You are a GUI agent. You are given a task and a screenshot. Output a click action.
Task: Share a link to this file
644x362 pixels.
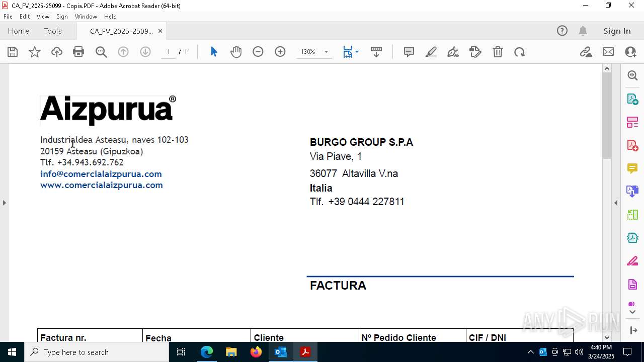click(x=586, y=52)
